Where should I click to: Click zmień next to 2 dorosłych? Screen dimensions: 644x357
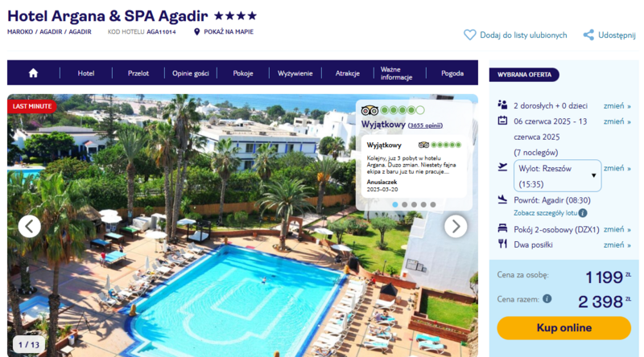click(x=617, y=106)
